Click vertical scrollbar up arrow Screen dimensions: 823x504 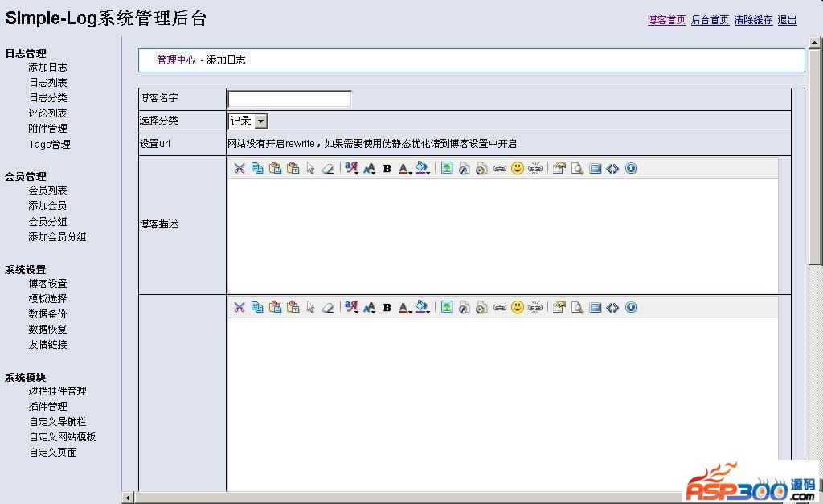point(815,42)
